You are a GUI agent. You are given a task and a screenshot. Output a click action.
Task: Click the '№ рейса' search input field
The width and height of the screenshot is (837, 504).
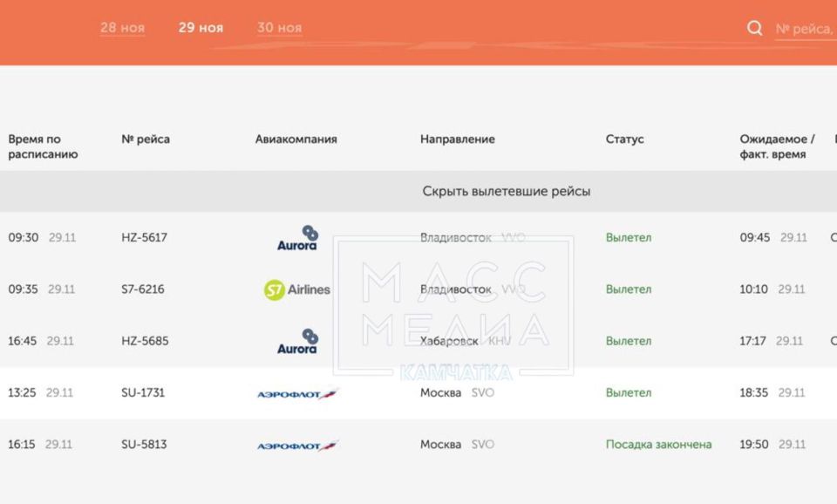coord(801,29)
